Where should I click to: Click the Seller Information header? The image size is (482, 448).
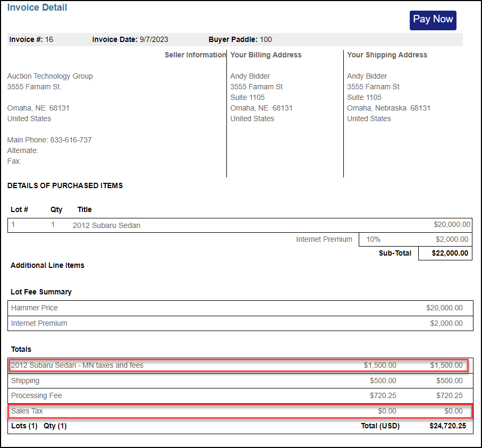point(195,55)
